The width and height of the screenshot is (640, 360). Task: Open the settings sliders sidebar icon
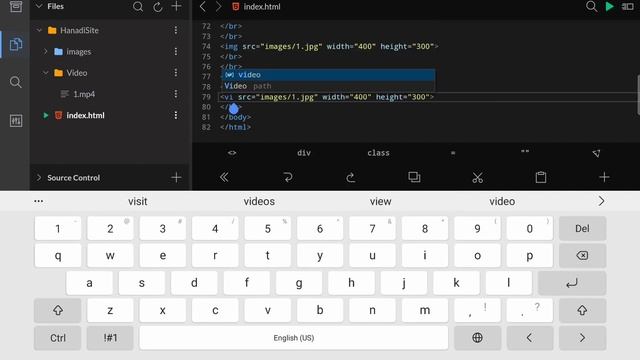point(16,120)
